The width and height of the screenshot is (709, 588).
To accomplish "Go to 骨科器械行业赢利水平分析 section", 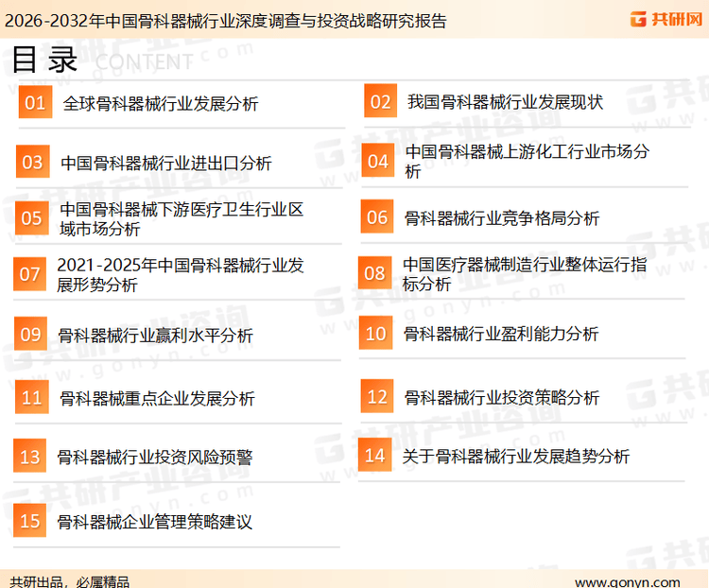I will [156, 335].
